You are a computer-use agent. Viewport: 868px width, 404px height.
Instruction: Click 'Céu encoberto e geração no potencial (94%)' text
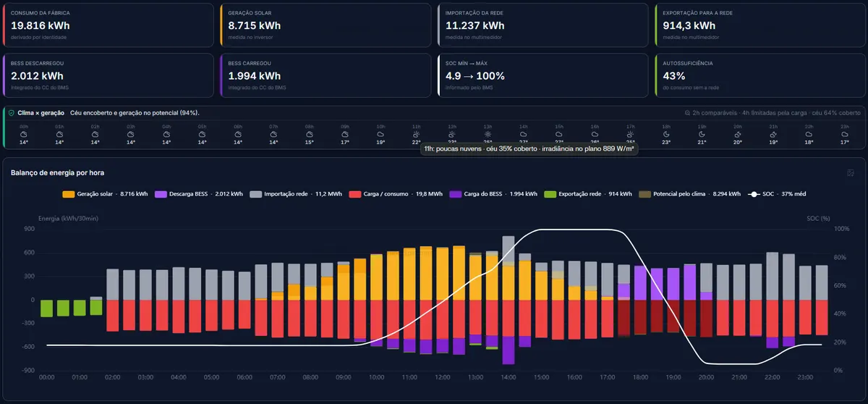pos(135,113)
